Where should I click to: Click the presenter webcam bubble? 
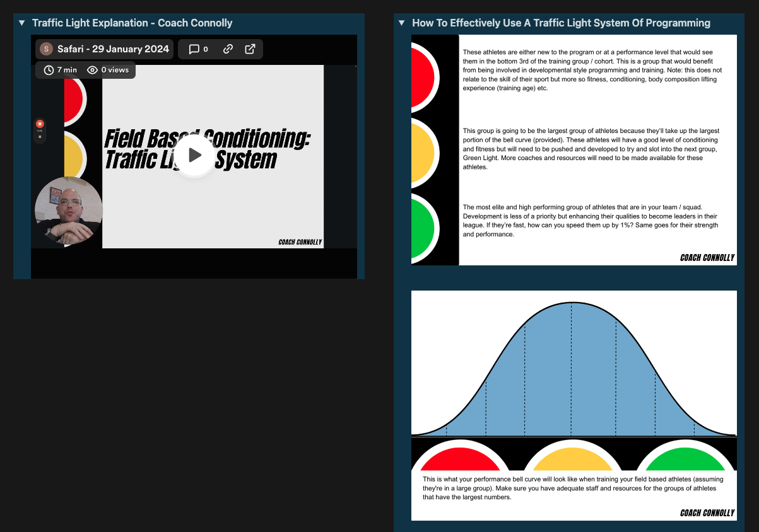point(68,211)
